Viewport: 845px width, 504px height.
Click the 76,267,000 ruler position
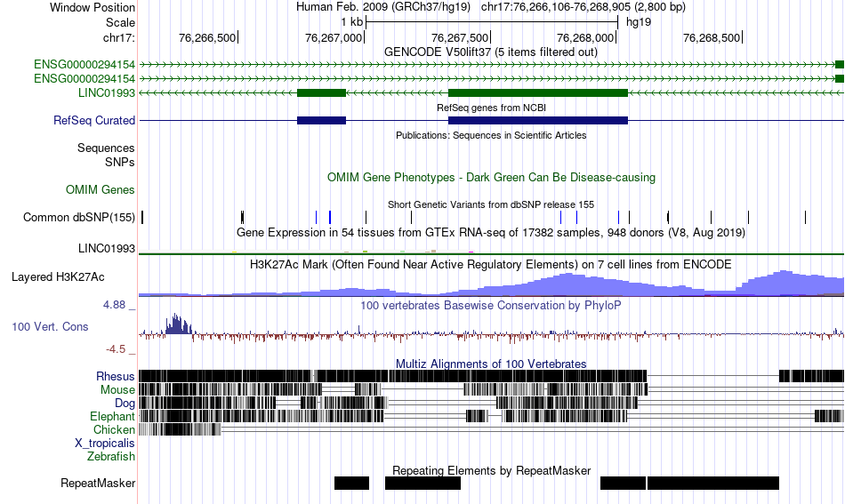tap(334, 37)
